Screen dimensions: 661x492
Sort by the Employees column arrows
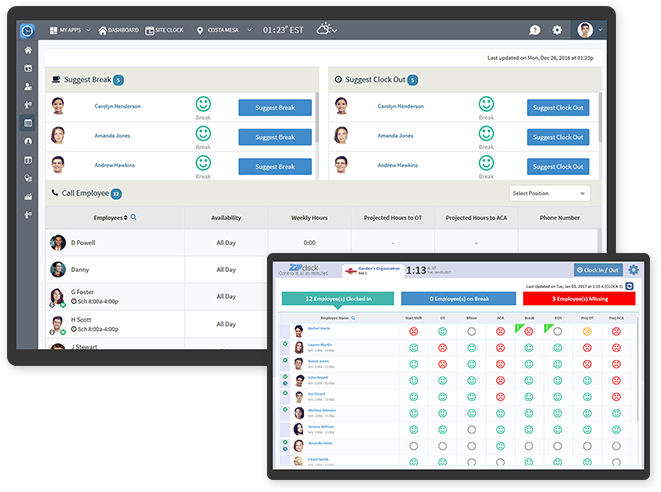126,218
